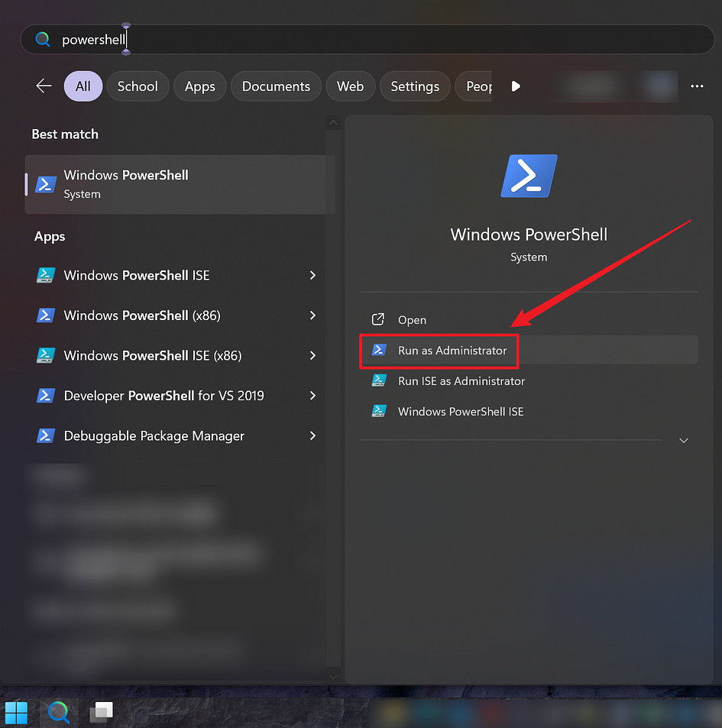722x728 pixels.
Task: Choose Run ISE as Administrator
Action: 529,380
